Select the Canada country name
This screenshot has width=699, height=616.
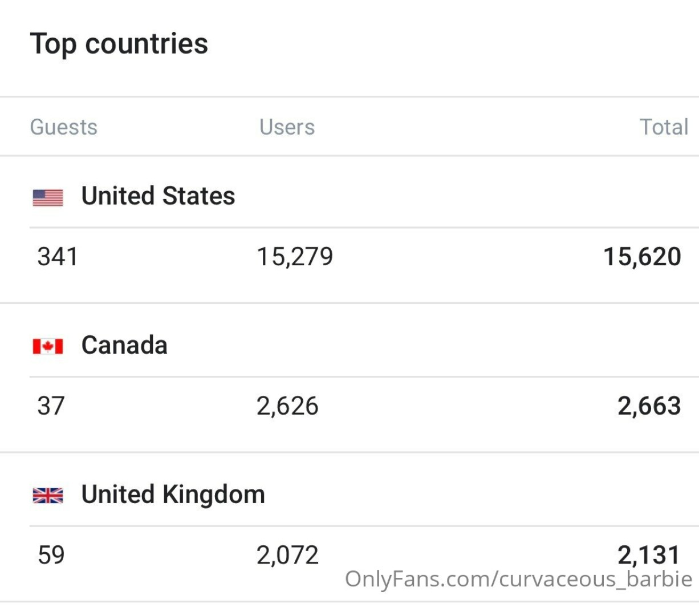pyautogui.click(x=124, y=345)
